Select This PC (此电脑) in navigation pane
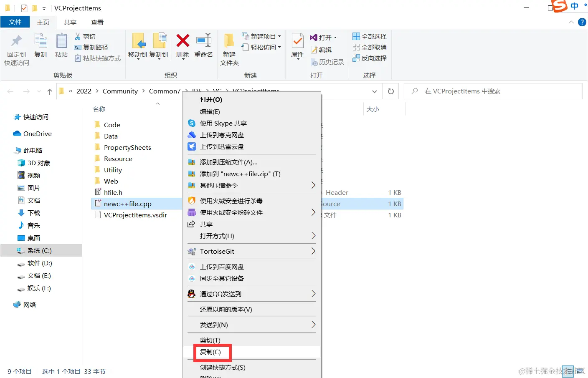Viewport: 588px width, 378px height. click(x=28, y=151)
